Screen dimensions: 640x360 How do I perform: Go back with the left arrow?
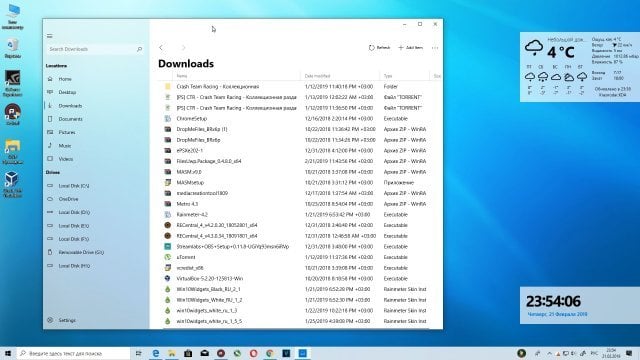point(161,48)
